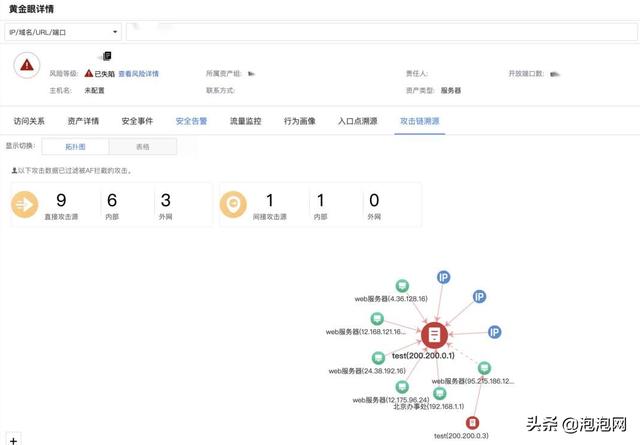Click the web服务器(24.38.192.16) label text
The image size is (640, 445).
pos(367,371)
